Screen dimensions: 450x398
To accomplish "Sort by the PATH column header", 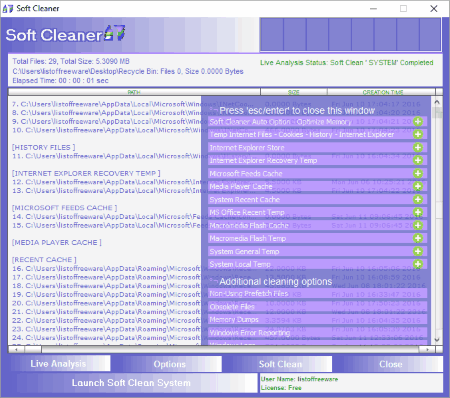I will [x=134, y=92].
